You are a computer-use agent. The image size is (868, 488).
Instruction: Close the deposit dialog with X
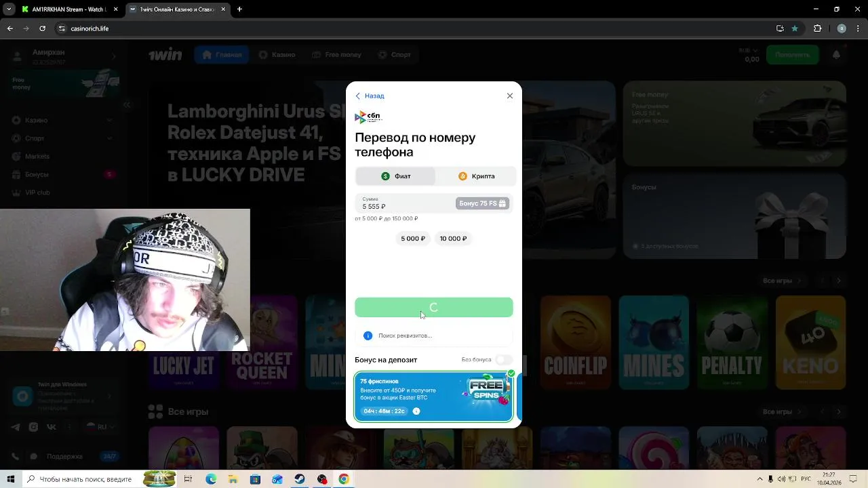510,96
